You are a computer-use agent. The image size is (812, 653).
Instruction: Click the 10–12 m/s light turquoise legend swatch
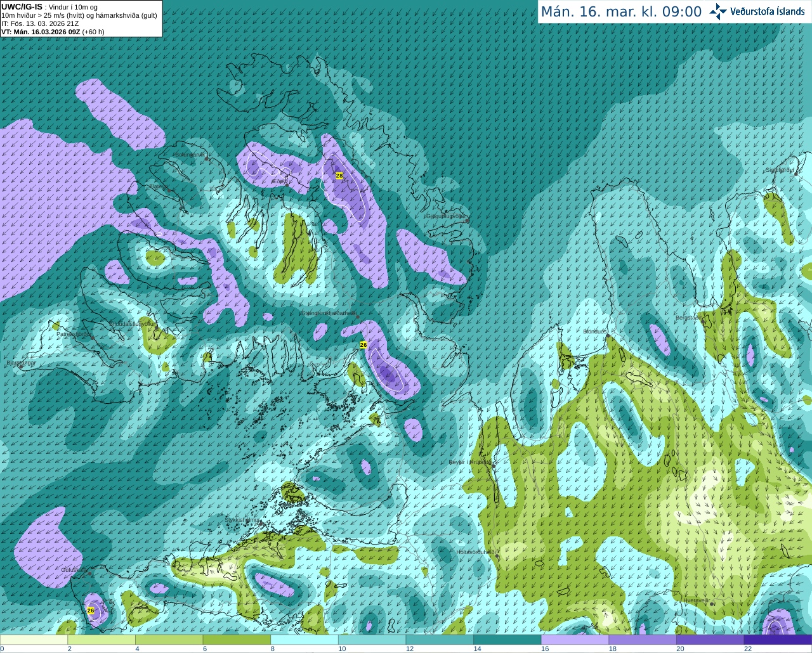tap(372, 640)
